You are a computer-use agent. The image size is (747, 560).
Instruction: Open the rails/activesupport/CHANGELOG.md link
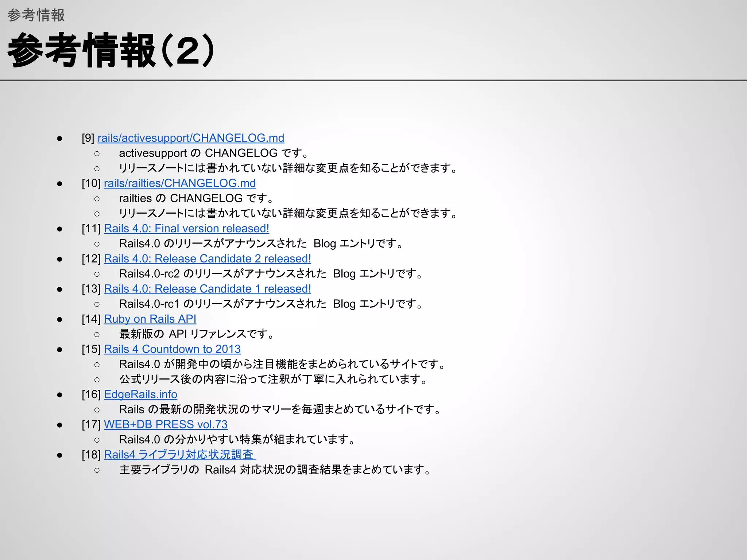click(191, 138)
